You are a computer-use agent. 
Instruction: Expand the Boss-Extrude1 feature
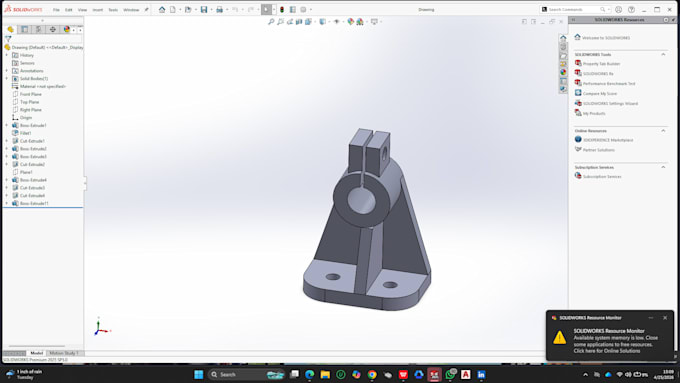[x=7, y=125]
